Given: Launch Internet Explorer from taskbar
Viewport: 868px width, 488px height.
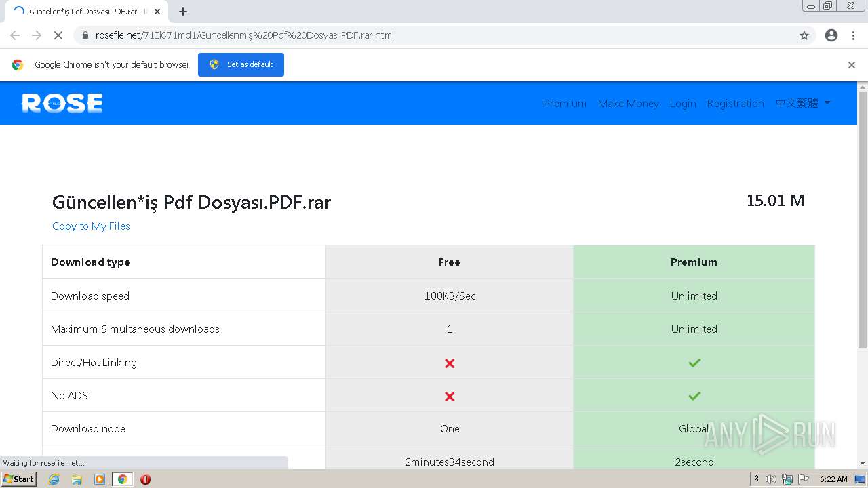Looking at the screenshot, I should [54, 479].
